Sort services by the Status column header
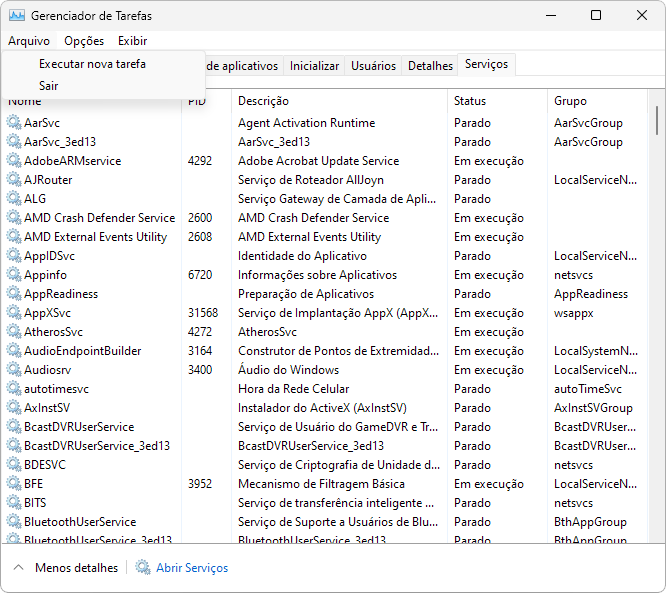This screenshot has width=666, height=593. pyautogui.click(x=470, y=101)
